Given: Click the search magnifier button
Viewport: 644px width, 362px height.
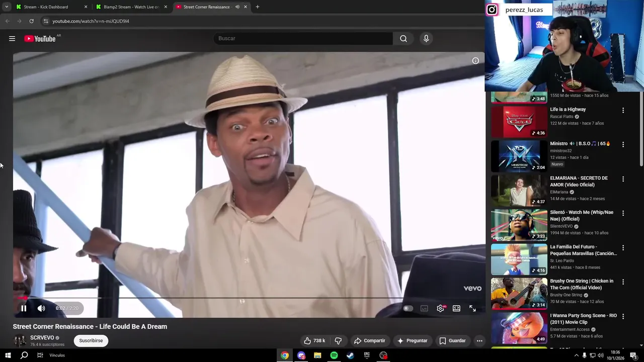Looking at the screenshot, I should (x=404, y=38).
